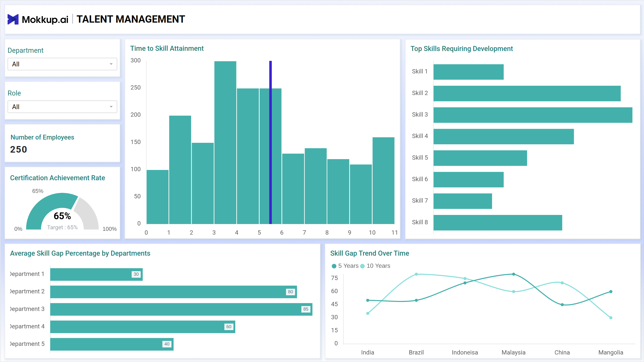644x362 pixels.
Task: Click the Certification Achievement Rate title
Action: [58, 178]
